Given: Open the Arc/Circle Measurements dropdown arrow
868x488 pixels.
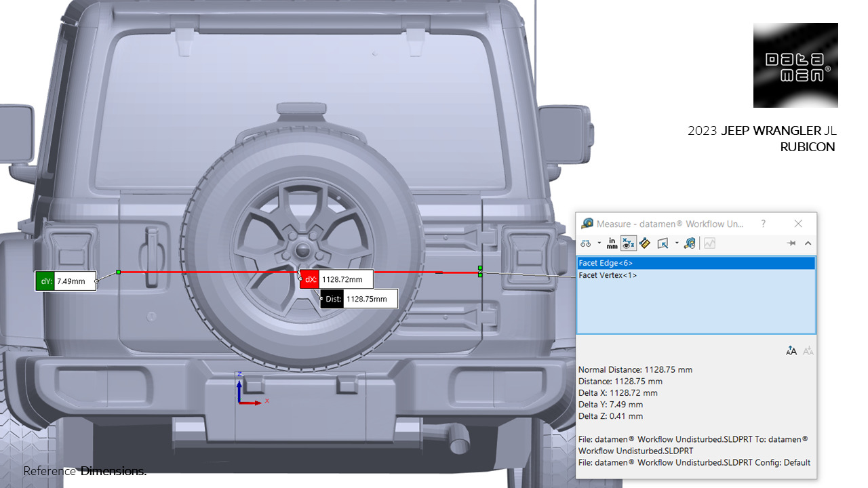Looking at the screenshot, I should point(599,243).
